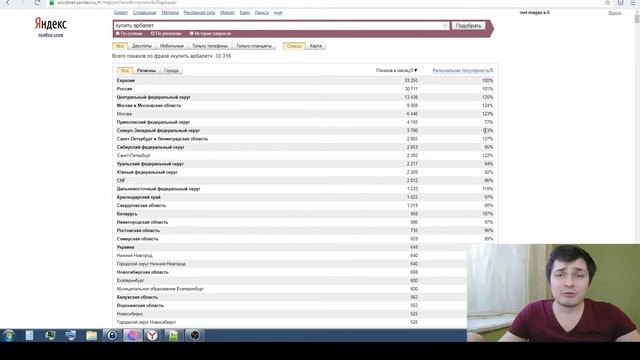Switch to the 'Только планшеты' tab
Screen dimensions: 640x360
coord(254,46)
